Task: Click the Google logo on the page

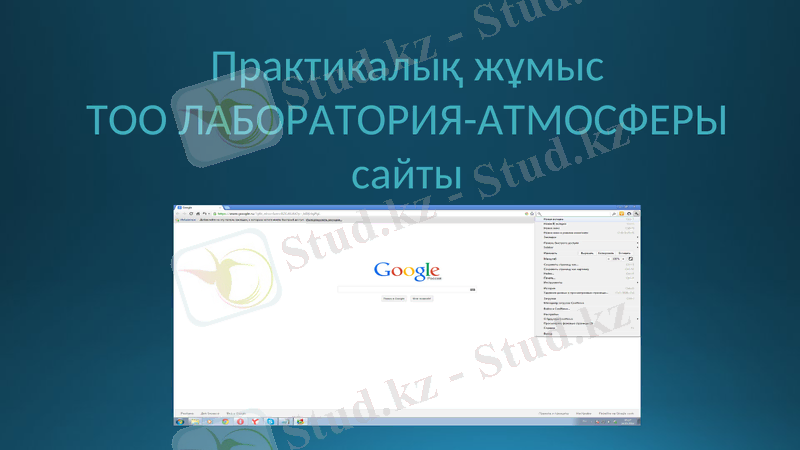Action: pos(407,270)
